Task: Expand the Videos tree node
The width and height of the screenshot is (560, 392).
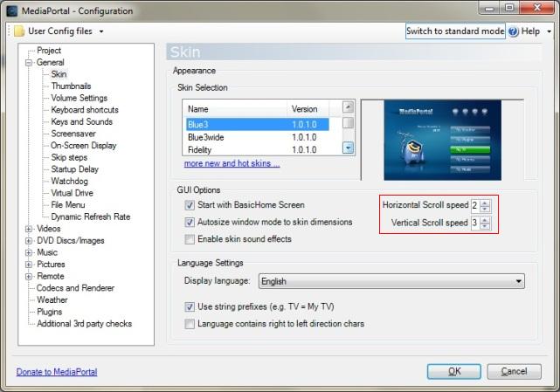Action: [29, 229]
